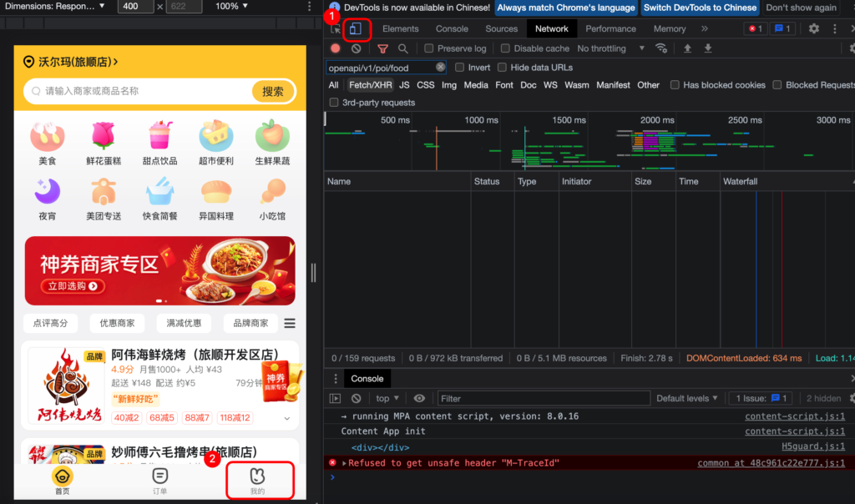Viewport: 855px width, 504px height.
Task: Tap the 我的 profile tab icon
Action: point(257,476)
